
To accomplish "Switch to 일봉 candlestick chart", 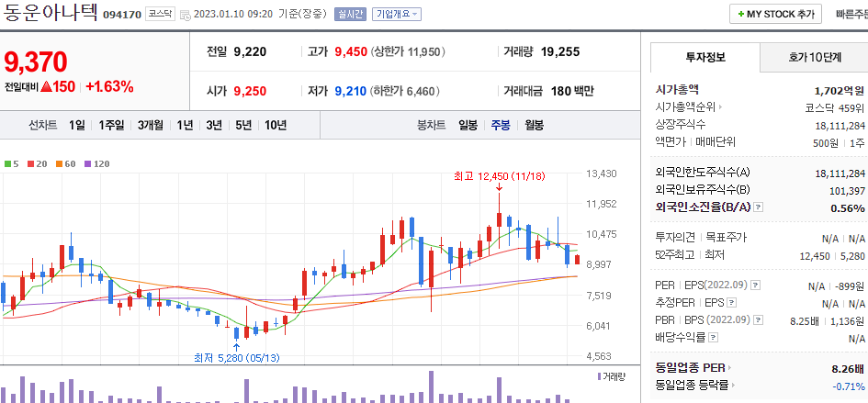I will point(468,125).
